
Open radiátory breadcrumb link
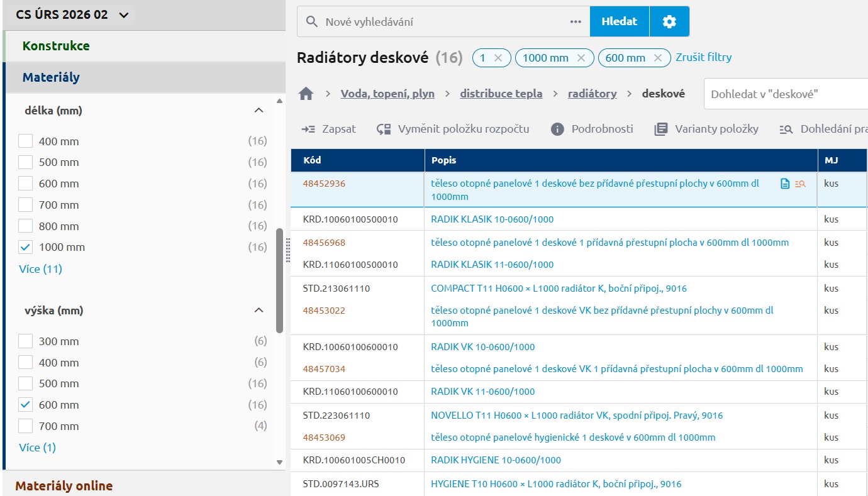coord(593,94)
